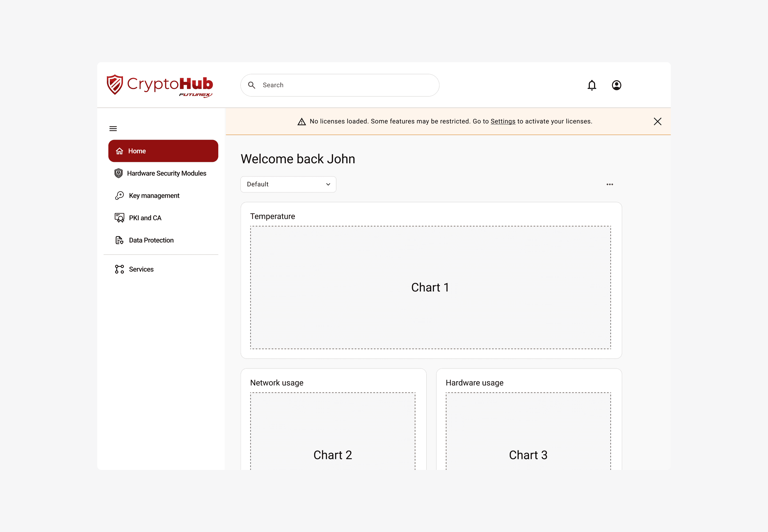Select the Chart 3 placeholder

point(528,431)
